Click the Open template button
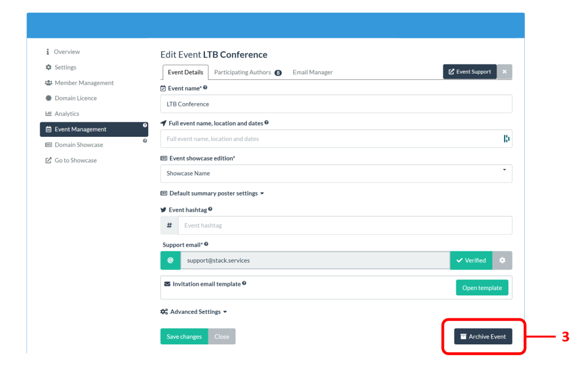The width and height of the screenshot is (588, 369). click(x=482, y=288)
